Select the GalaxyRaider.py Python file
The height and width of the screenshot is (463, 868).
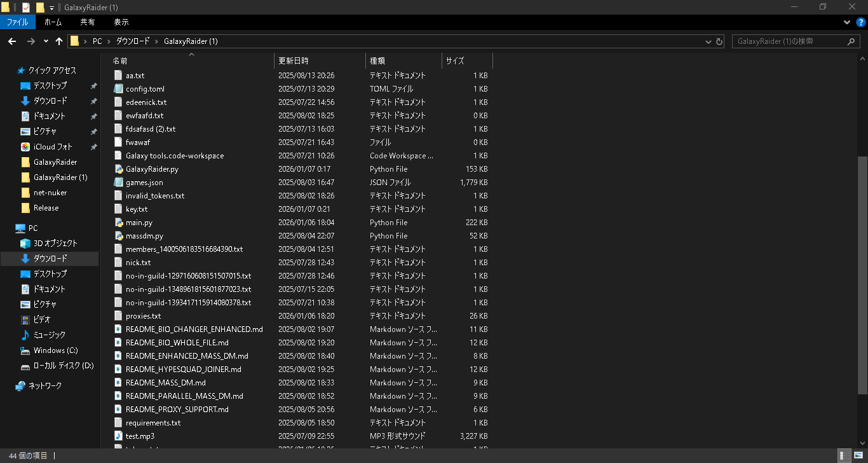152,169
